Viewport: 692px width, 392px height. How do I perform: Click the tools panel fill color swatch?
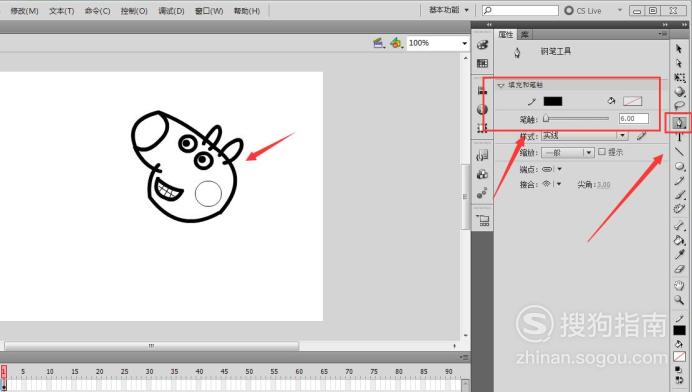click(x=679, y=356)
